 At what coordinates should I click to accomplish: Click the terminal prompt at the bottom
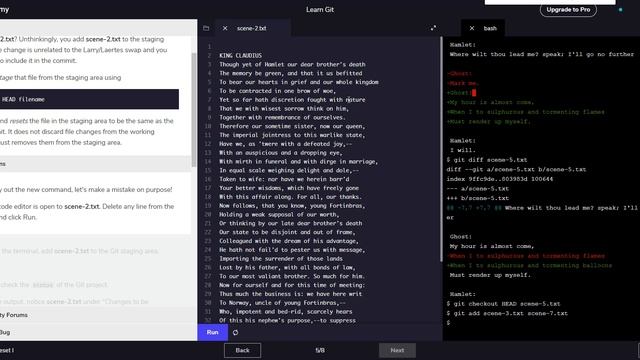point(448,323)
